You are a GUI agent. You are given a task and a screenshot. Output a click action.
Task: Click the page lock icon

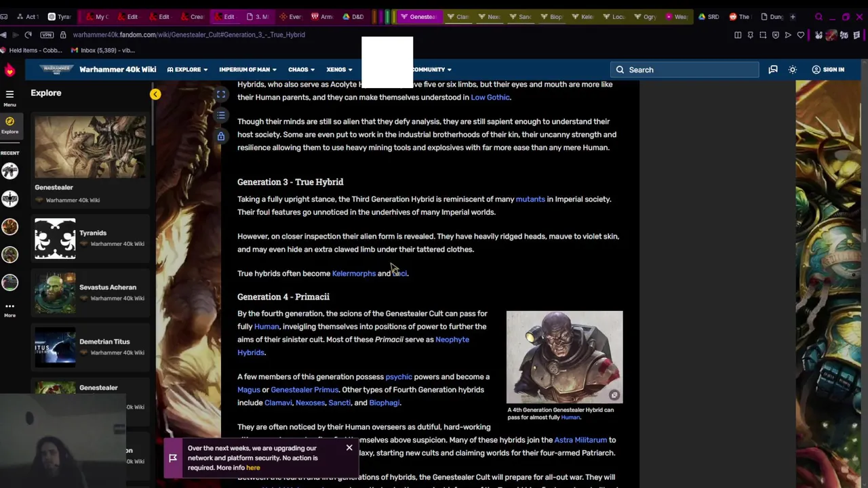click(x=221, y=137)
